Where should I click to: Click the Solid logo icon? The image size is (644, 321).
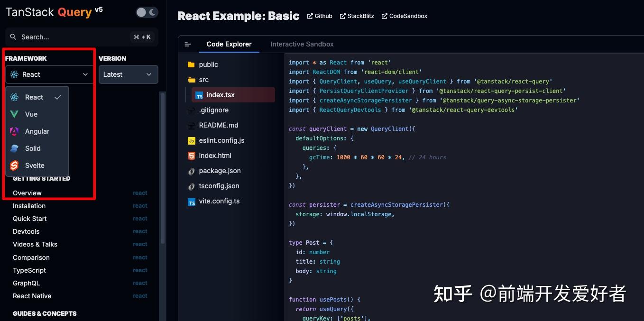coord(15,148)
